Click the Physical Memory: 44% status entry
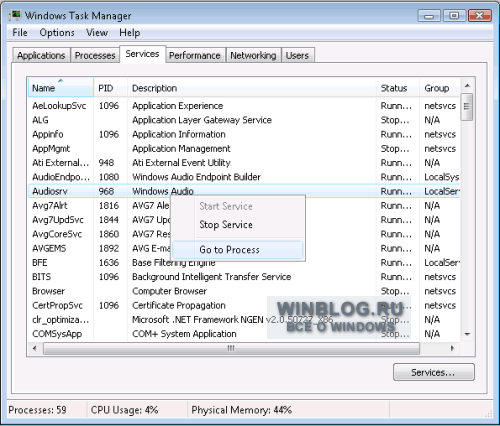The height and width of the screenshot is (426, 500). point(242,410)
